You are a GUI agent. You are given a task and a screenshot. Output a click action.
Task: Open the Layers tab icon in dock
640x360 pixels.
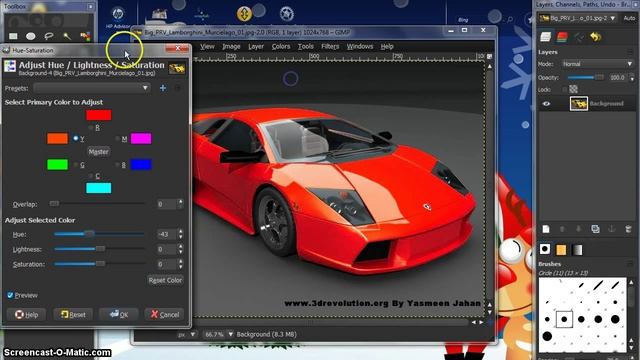(x=546, y=37)
